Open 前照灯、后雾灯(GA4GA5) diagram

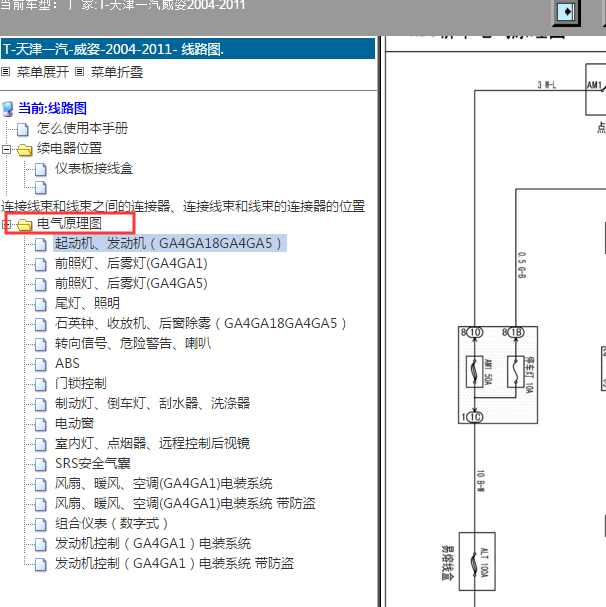click(131, 283)
